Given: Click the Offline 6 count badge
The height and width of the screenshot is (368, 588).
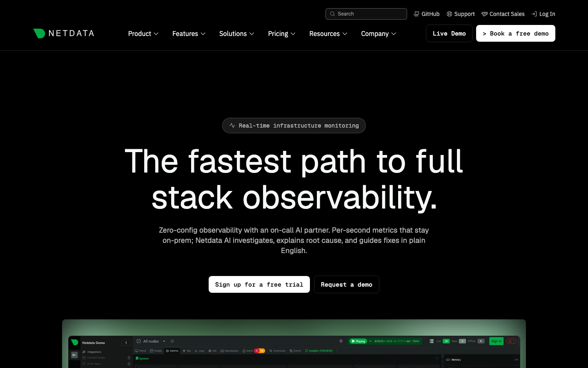Looking at the screenshot, I should 481,341.
